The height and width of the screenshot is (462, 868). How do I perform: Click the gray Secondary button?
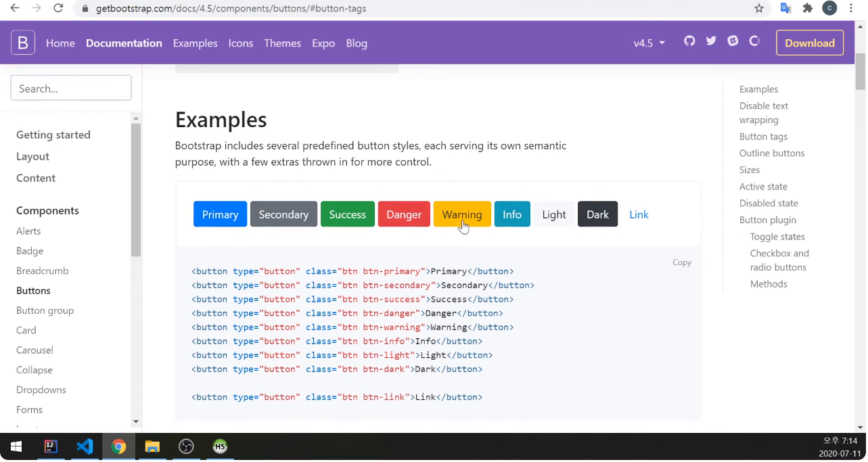point(283,214)
